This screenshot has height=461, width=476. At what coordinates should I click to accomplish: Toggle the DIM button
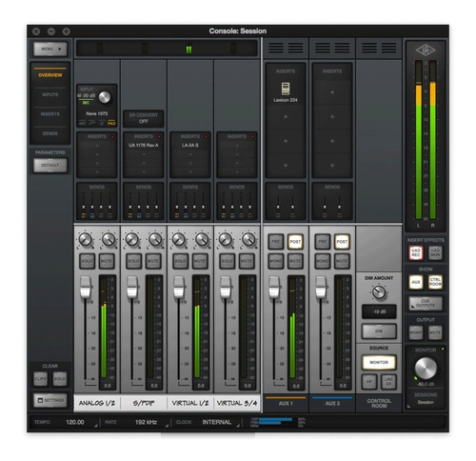(379, 331)
